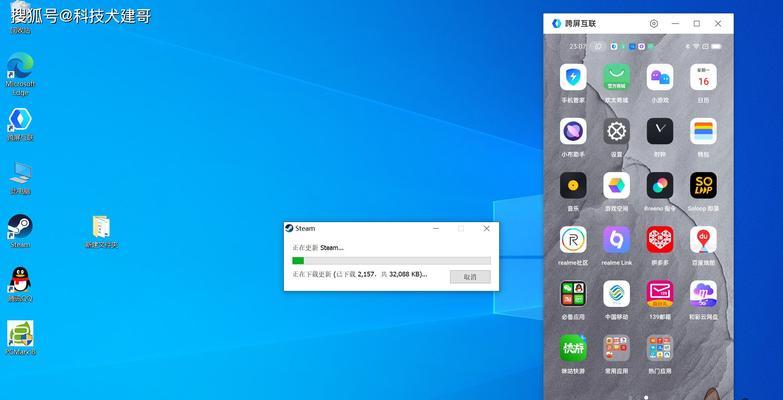Click the Steam update progress bar

pyautogui.click(x=391, y=261)
